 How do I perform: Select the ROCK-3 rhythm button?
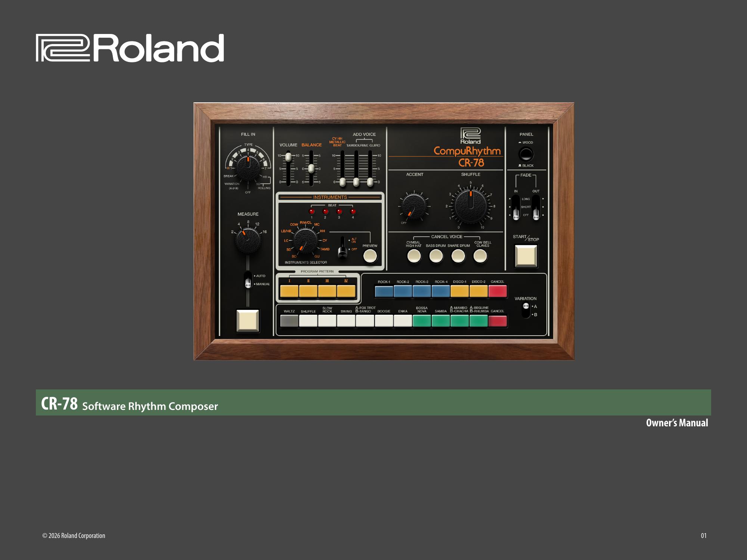click(422, 291)
